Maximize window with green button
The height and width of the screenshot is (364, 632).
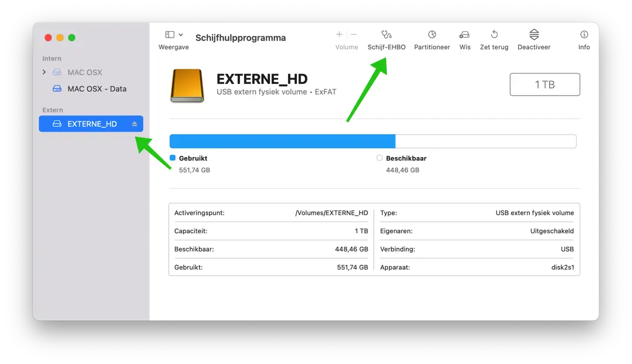pos(72,38)
